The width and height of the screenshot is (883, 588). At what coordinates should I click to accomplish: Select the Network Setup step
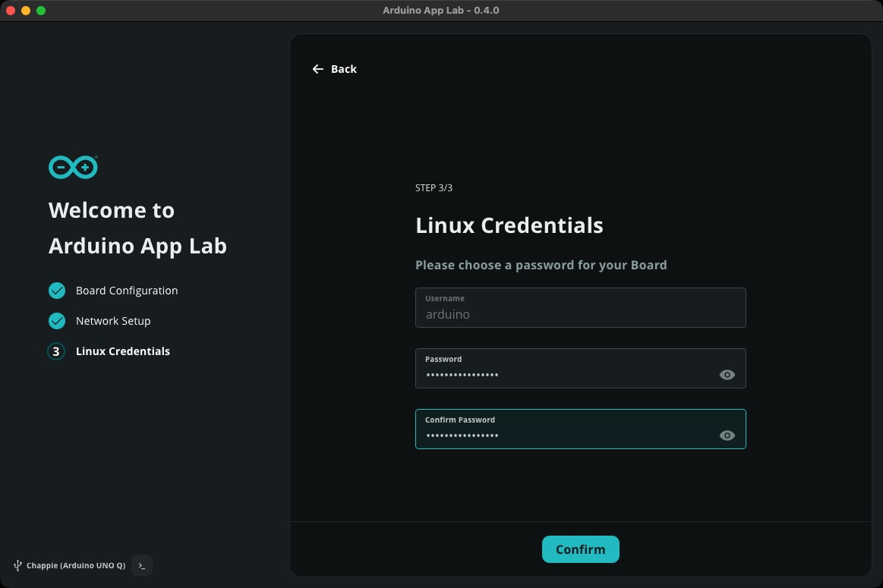pos(113,321)
